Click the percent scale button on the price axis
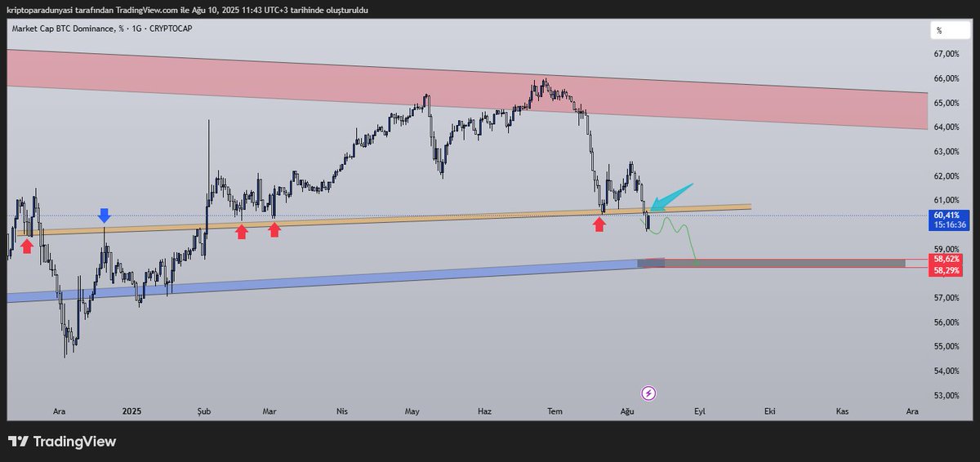Viewport: 980px width, 462px height. pos(949,30)
